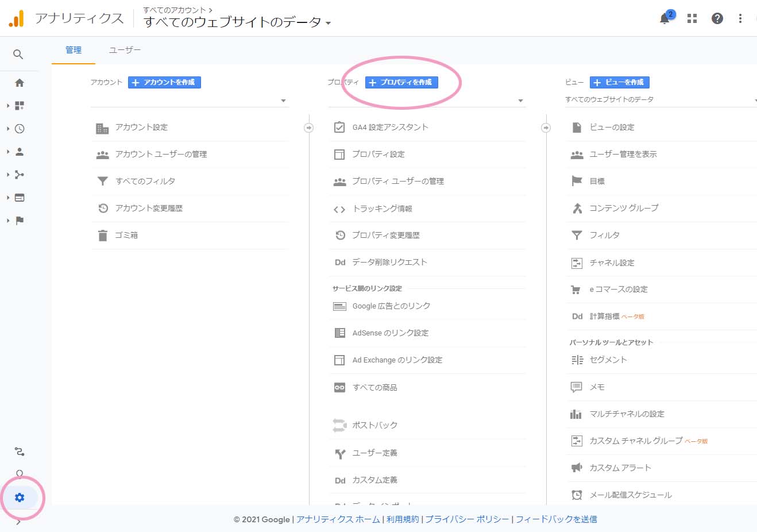This screenshot has width=757, height=532.
Task: Open the プライバシー ポリシー footer link
Action: click(x=467, y=519)
